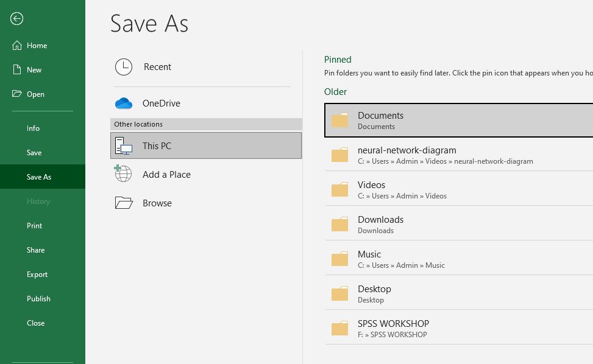Viewport: 593px width, 364px height.
Task: Open the Share option
Action: point(36,250)
